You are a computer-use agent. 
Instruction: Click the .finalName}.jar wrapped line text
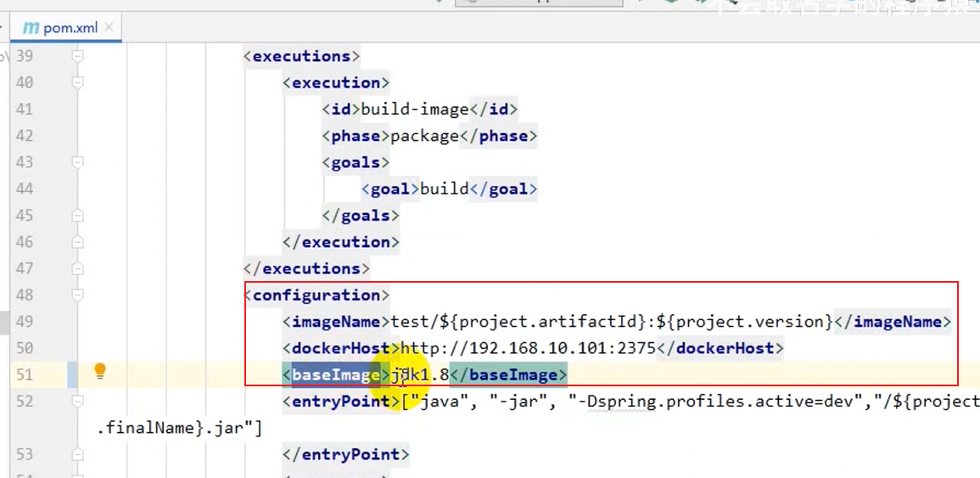tap(181, 429)
